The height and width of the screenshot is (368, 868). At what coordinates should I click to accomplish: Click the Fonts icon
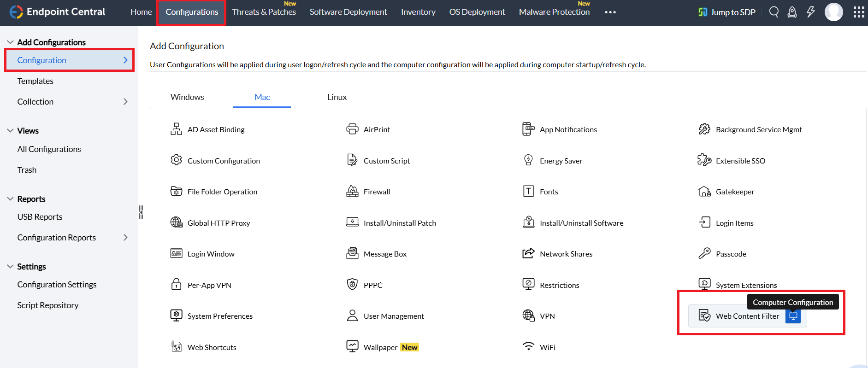528,191
